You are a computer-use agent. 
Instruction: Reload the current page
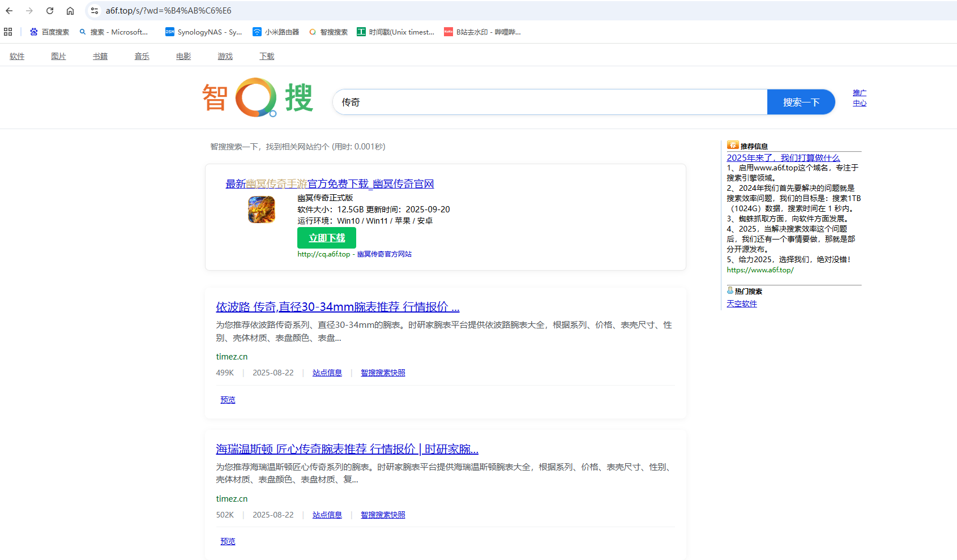coord(50,11)
